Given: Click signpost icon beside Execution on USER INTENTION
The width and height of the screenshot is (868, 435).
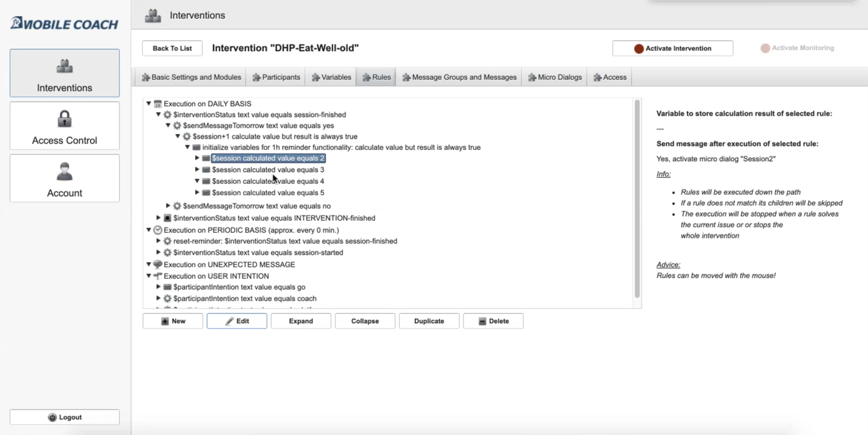Looking at the screenshot, I should click(x=158, y=276).
